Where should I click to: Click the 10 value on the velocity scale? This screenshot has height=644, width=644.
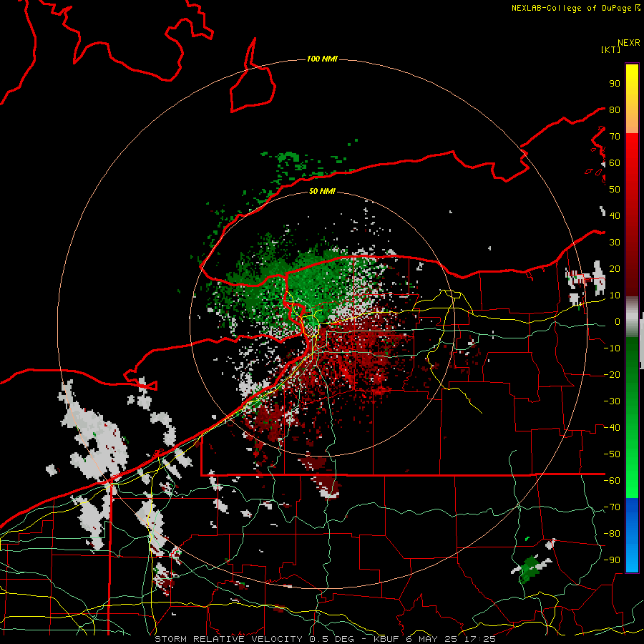tap(615, 296)
